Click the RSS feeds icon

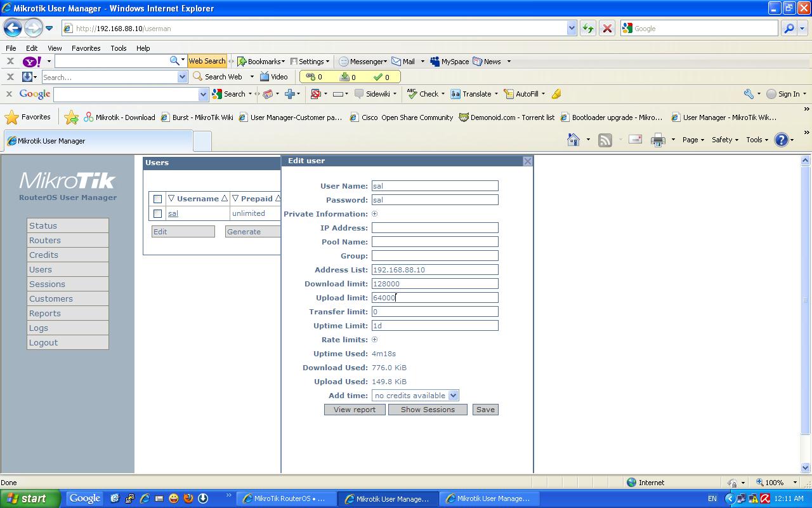605,140
